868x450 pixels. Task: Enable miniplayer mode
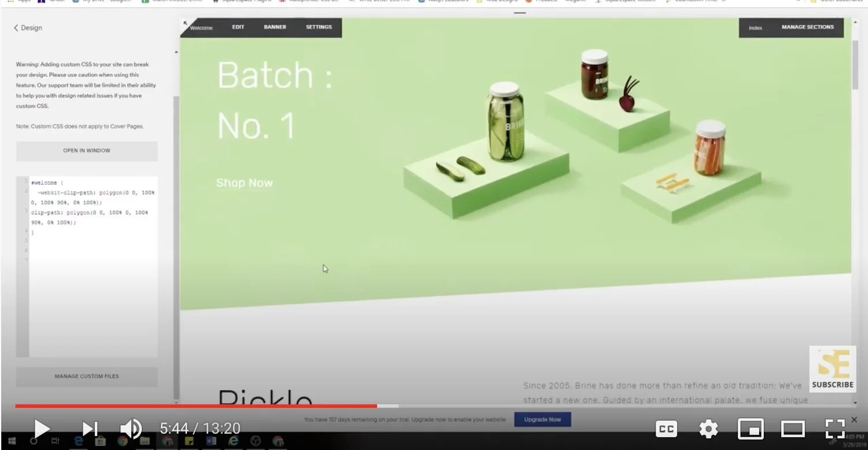point(751,429)
